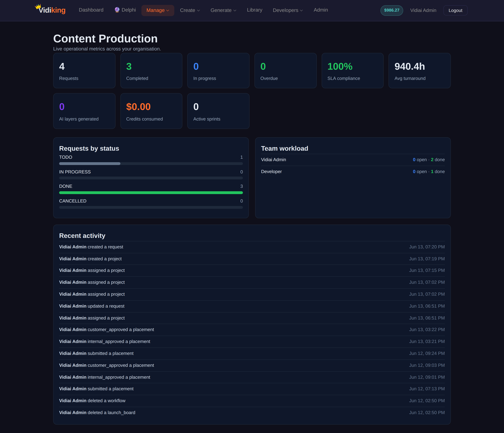Screen dimensions: 504x433
Task: Open 'submitted a placement' at 09:24 PM
Action: click(252, 354)
